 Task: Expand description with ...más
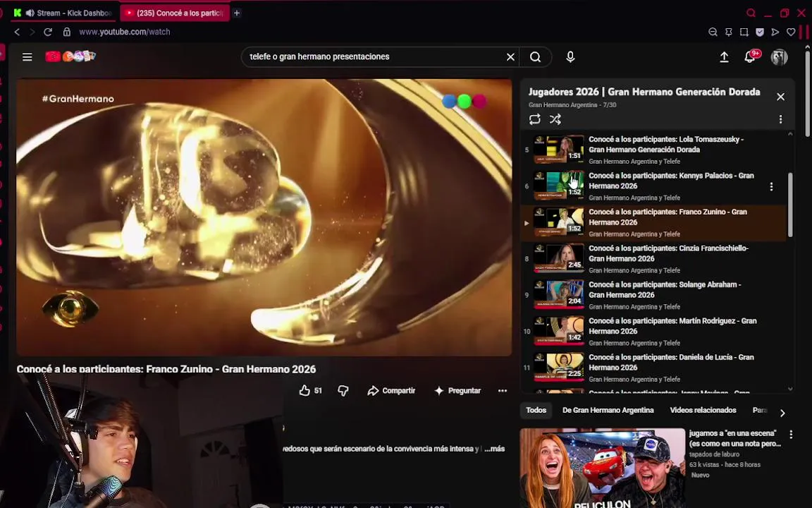click(495, 449)
